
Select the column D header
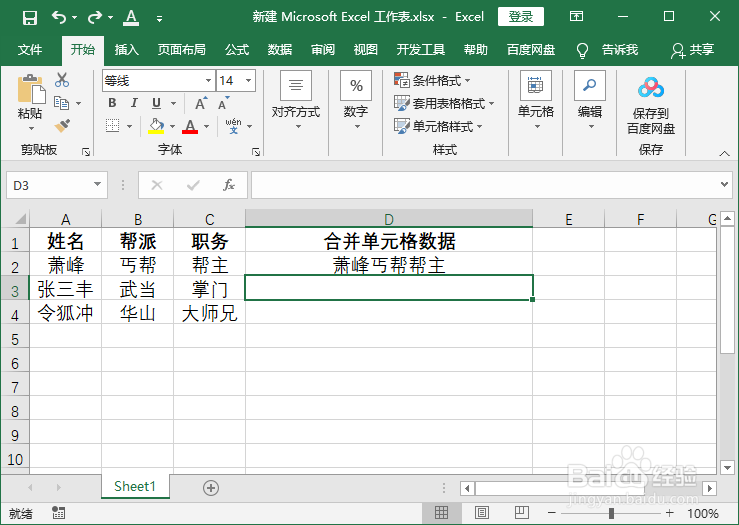[389, 219]
